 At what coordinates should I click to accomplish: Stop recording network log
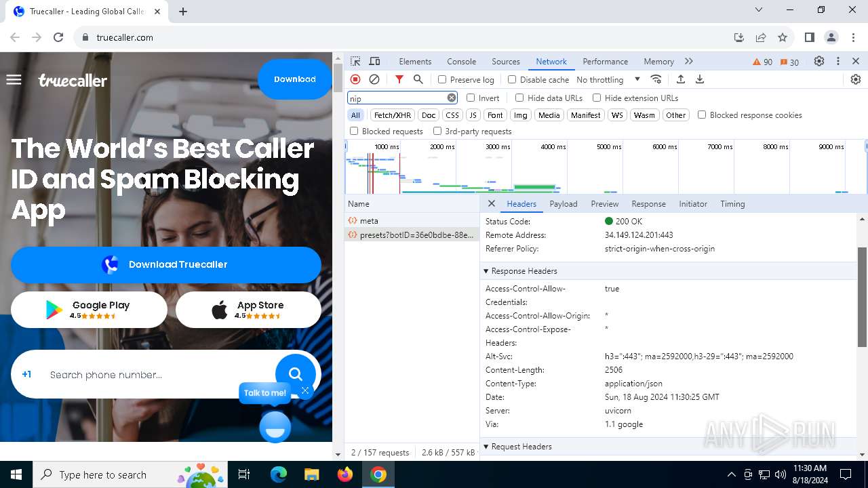tap(355, 79)
